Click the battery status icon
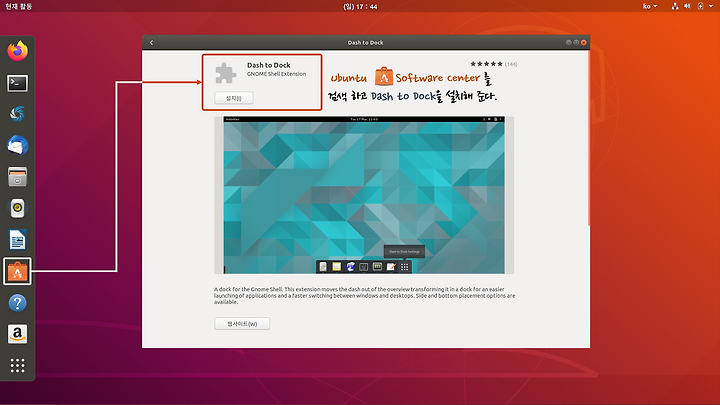Screen dimensions: 720x405 tap(700, 6)
